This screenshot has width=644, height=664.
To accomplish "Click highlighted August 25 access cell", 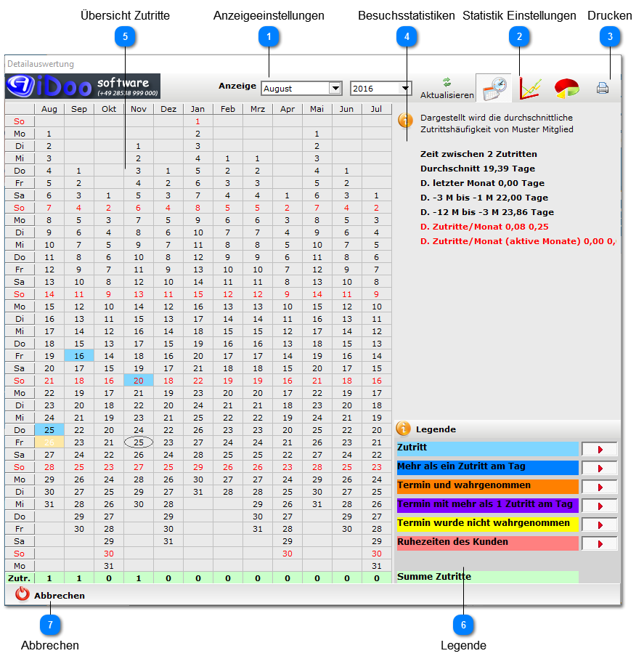I will click(49, 430).
